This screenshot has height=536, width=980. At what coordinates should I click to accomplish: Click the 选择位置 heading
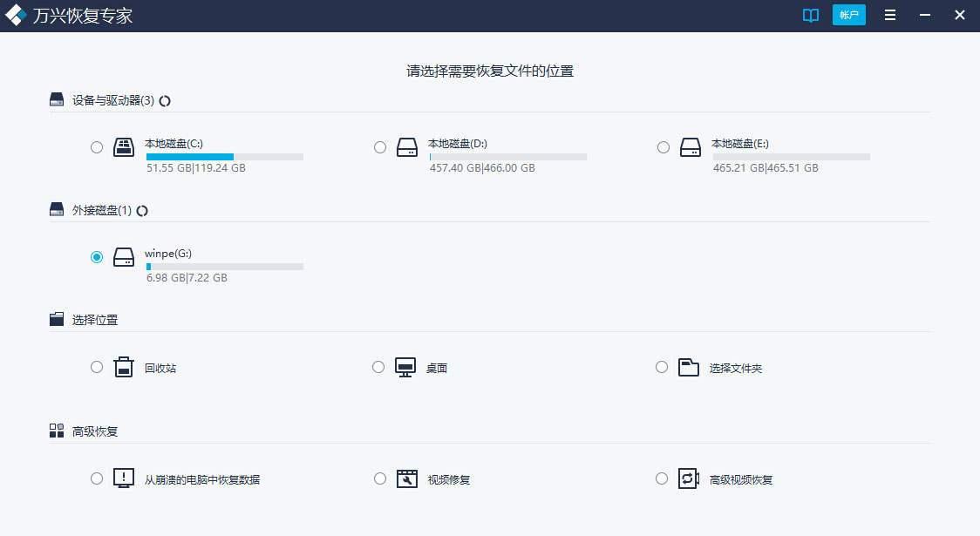(95, 320)
